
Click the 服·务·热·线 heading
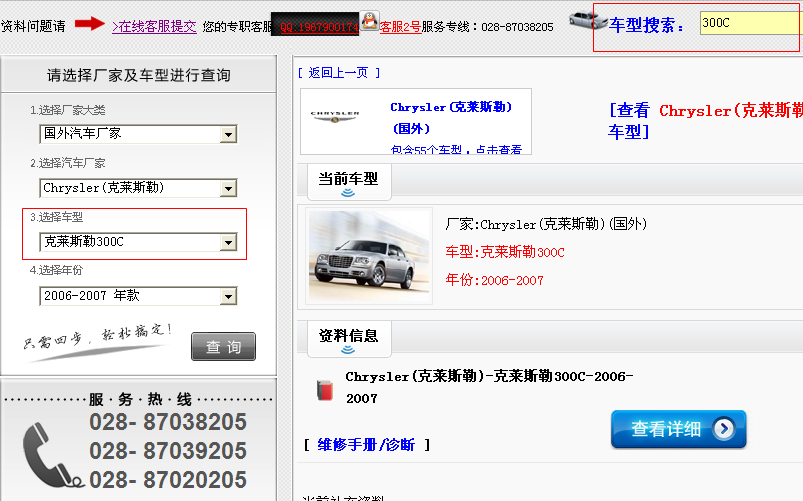pos(140,399)
